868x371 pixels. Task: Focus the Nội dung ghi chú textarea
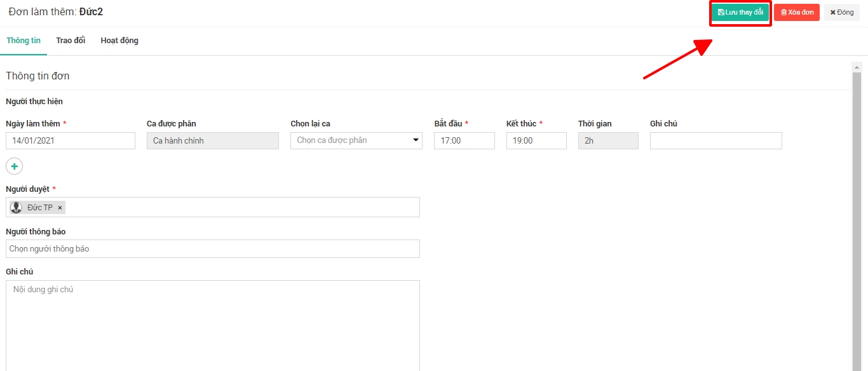[213, 324]
